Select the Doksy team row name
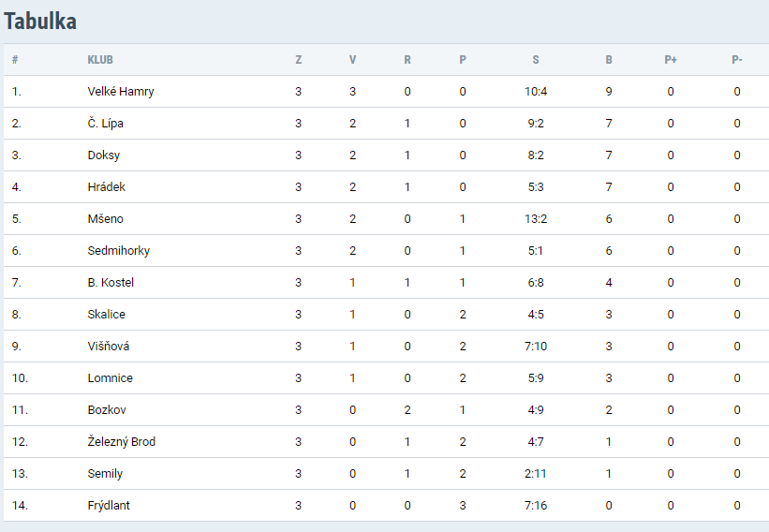This screenshot has height=532, width=769. pos(104,155)
